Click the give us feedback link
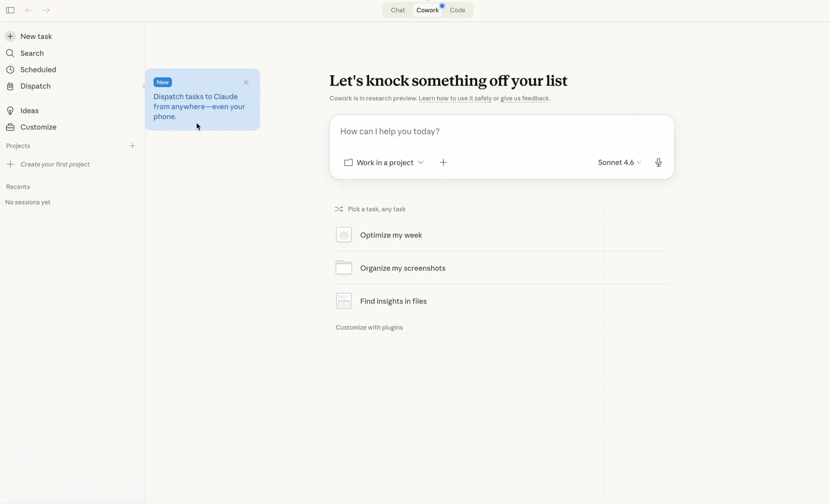 click(525, 98)
